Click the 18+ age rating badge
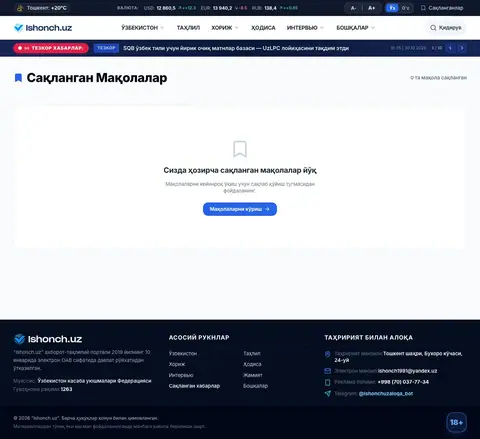Viewport: 480px width, 439px height. click(456, 422)
